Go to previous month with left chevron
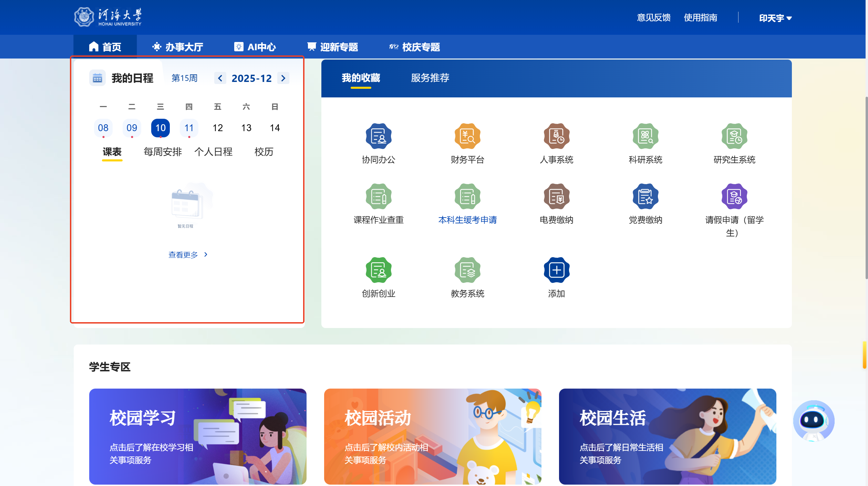Viewport: 868px width, 486px height. 220,78
